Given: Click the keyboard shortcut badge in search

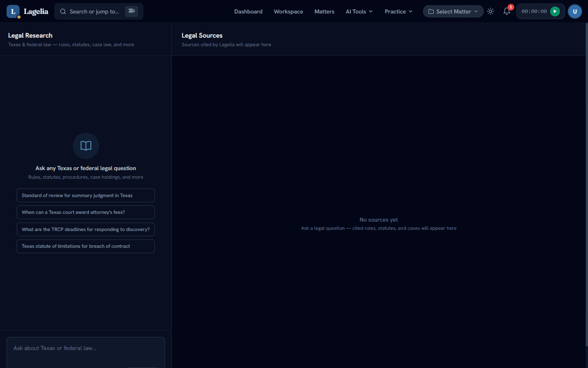Looking at the screenshot, I should click(131, 11).
